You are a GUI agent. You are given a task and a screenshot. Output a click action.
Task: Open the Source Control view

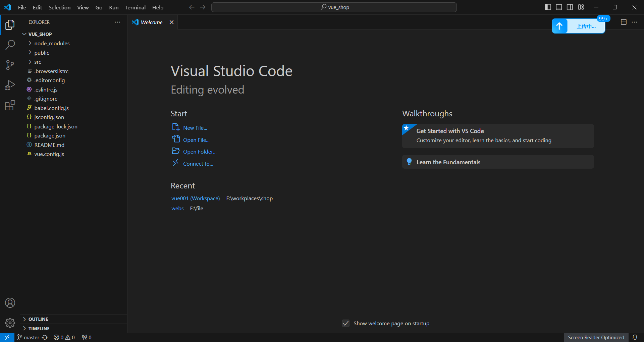click(x=10, y=65)
